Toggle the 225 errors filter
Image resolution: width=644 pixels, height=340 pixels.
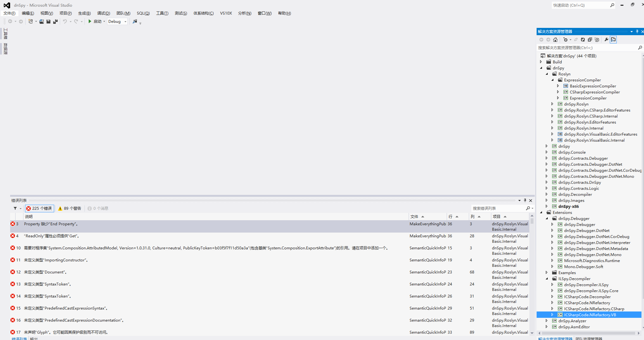[39, 208]
